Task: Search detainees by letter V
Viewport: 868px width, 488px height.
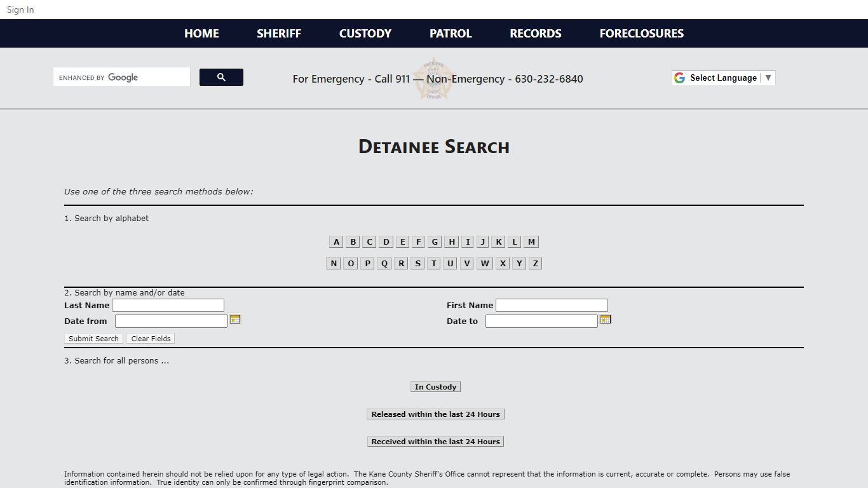Action: 467,264
